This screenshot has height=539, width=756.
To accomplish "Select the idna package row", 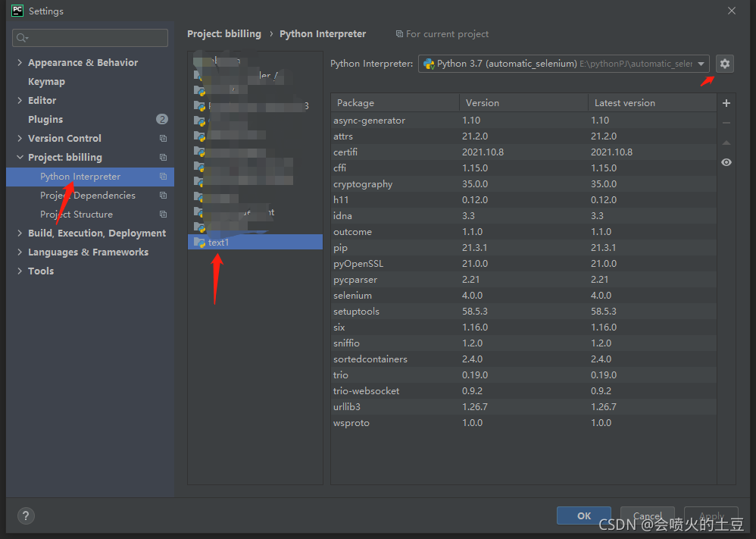I will pyautogui.click(x=523, y=216).
